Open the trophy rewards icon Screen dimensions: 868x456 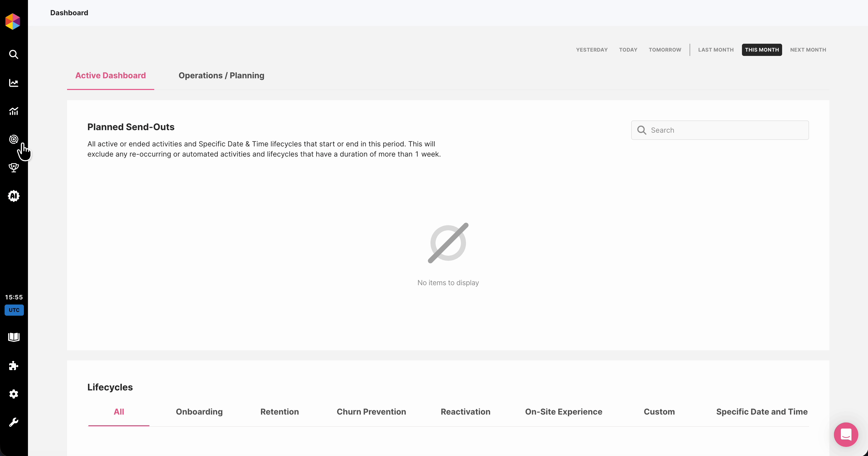[x=13, y=168]
